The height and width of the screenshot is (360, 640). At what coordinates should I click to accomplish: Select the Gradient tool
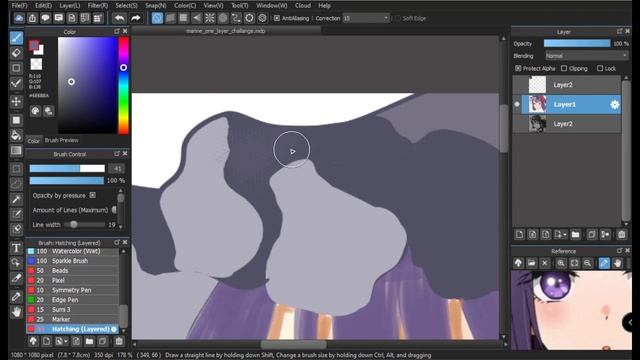pos(16,151)
